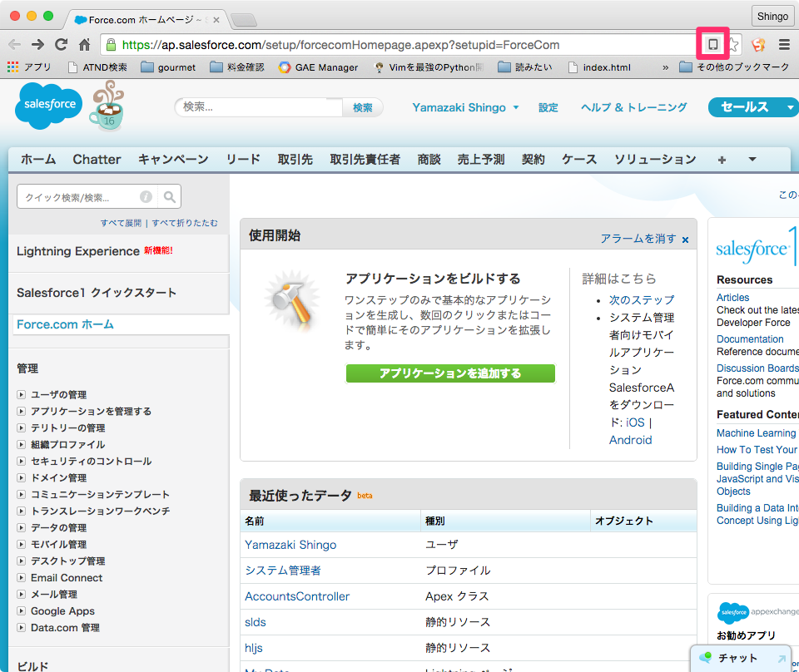
Task: Open the tab overflow arrow dropdown
Action: click(x=752, y=160)
